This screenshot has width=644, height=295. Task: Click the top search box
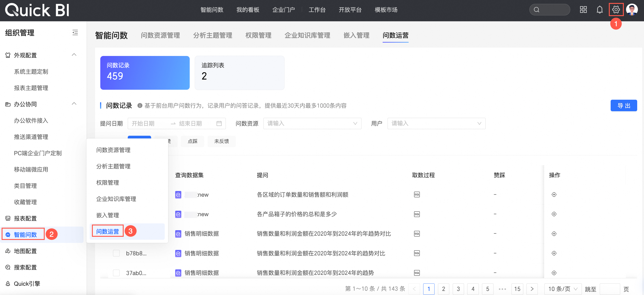[550, 10]
